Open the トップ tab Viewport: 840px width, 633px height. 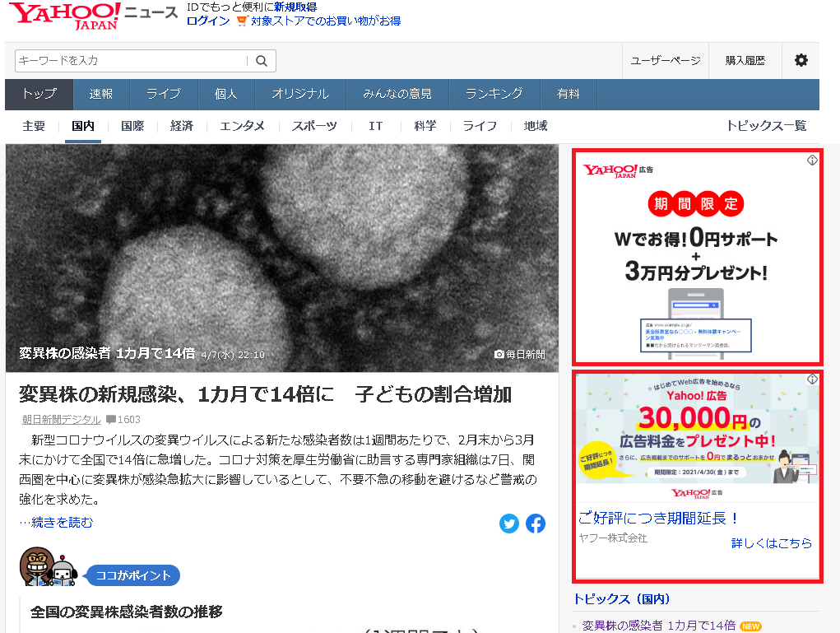click(x=39, y=95)
